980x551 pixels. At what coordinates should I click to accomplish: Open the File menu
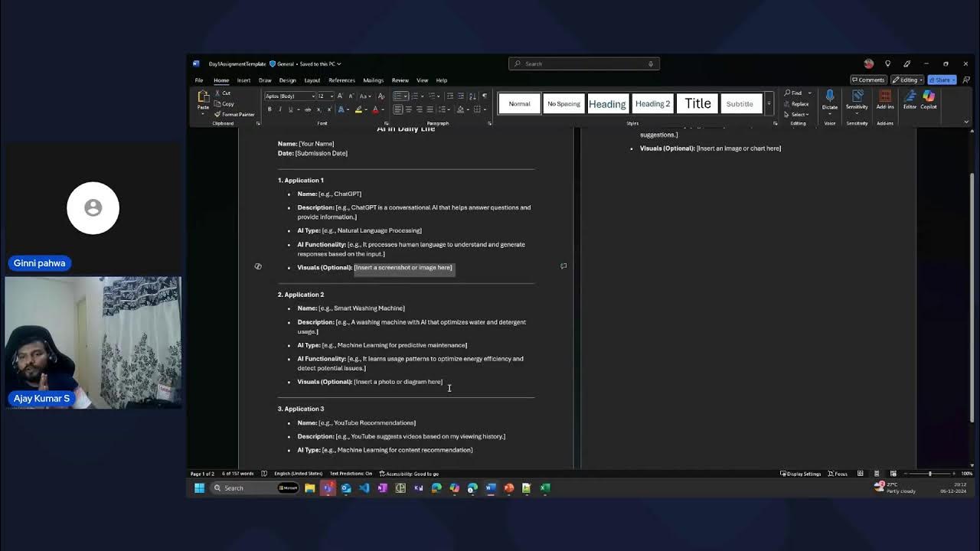[x=199, y=80]
